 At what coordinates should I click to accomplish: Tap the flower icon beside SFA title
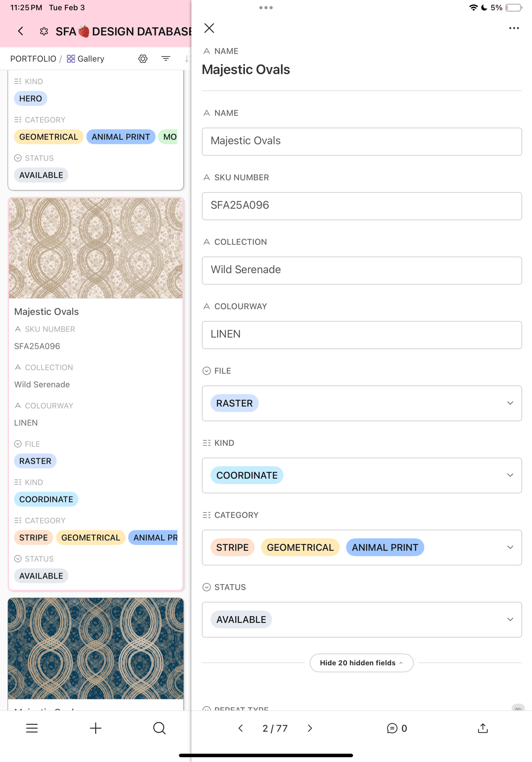pos(44,32)
